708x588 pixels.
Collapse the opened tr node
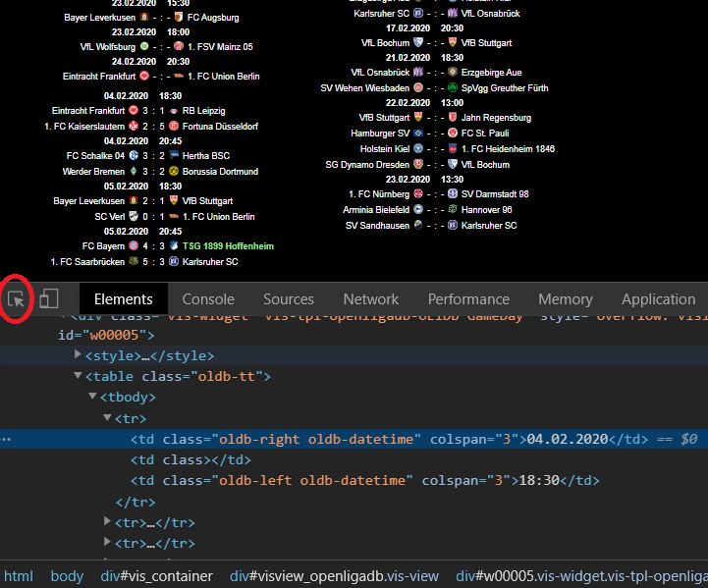tap(107, 417)
